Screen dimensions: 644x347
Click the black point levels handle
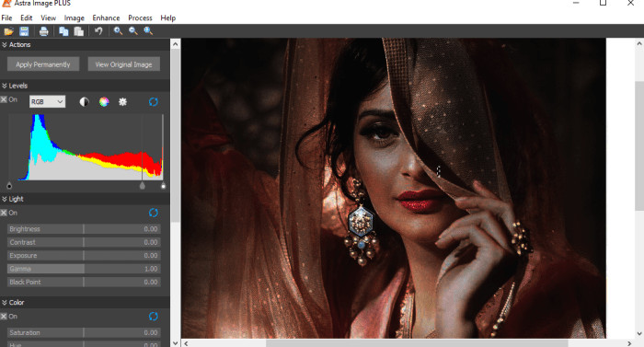coord(9,186)
